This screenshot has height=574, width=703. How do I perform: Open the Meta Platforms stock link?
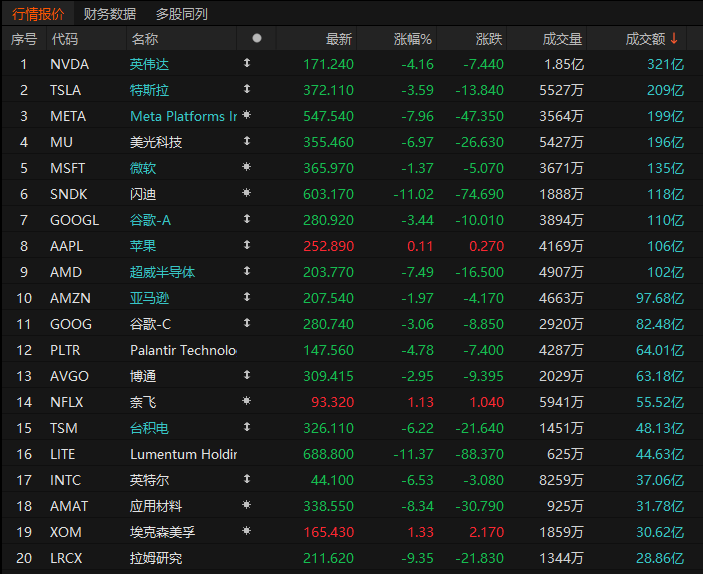183,116
